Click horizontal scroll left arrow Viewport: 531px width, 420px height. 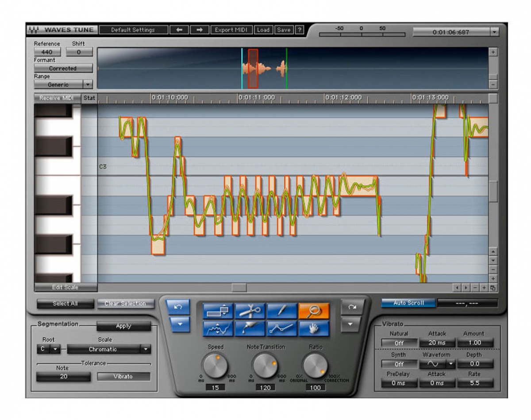457,288
